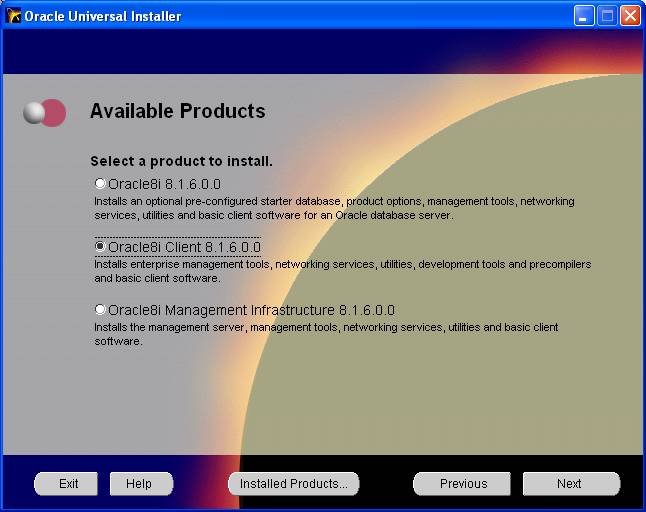Click the disabled maximize window button
Viewport: 646px width, 512px height.
[x=607, y=16]
